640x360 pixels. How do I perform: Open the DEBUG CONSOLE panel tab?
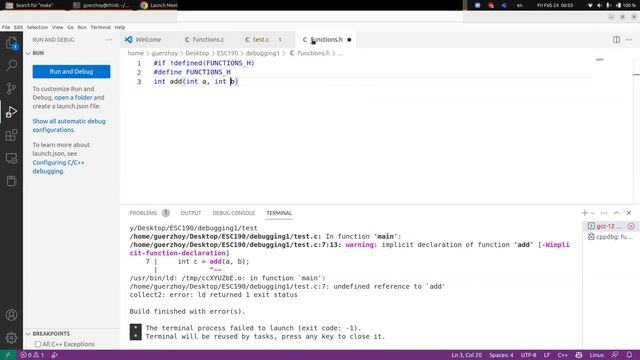233,213
